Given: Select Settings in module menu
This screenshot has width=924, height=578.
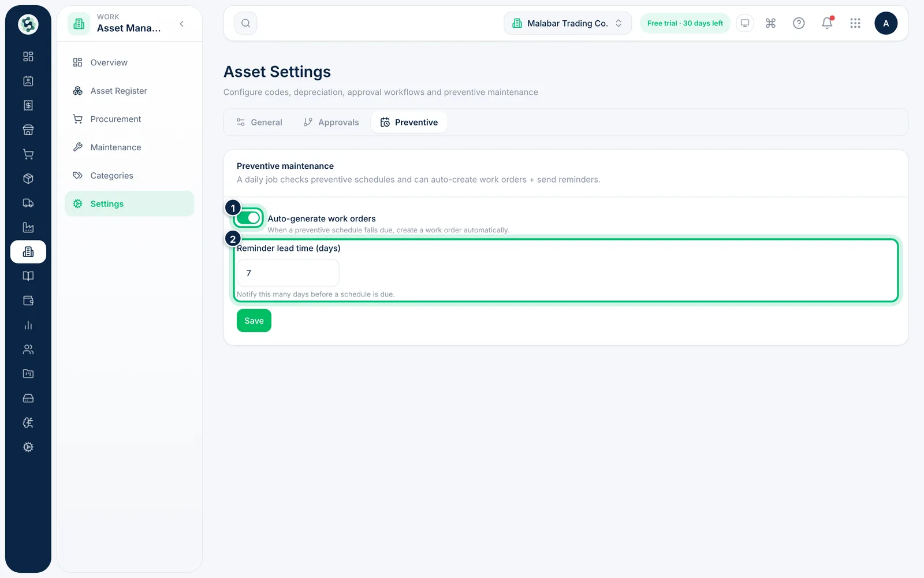Looking at the screenshot, I should pyautogui.click(x=129, y=203).
